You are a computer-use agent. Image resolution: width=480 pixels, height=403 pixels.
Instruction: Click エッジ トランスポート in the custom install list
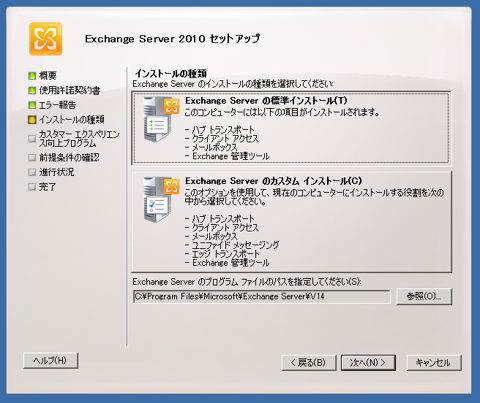coord(226,254)
